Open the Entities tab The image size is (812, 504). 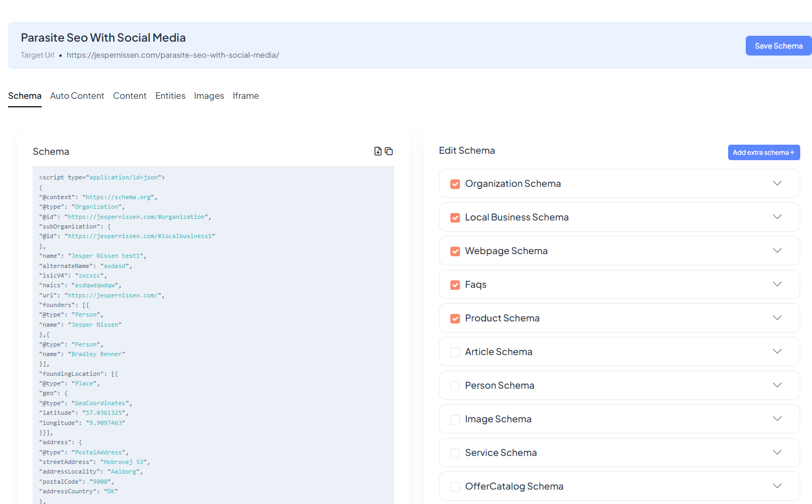(170, 96)
